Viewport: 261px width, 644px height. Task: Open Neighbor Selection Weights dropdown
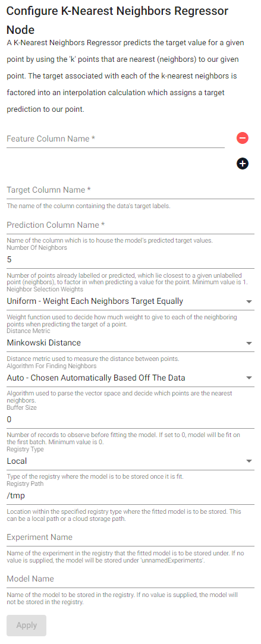pyautogui.click(x=131, y=301)
